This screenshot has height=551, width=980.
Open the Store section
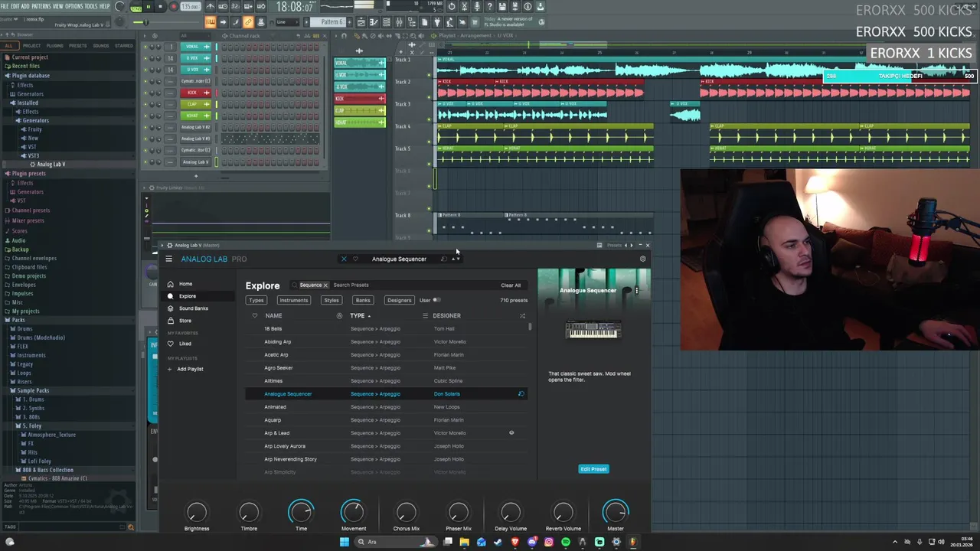coord(185,321)
